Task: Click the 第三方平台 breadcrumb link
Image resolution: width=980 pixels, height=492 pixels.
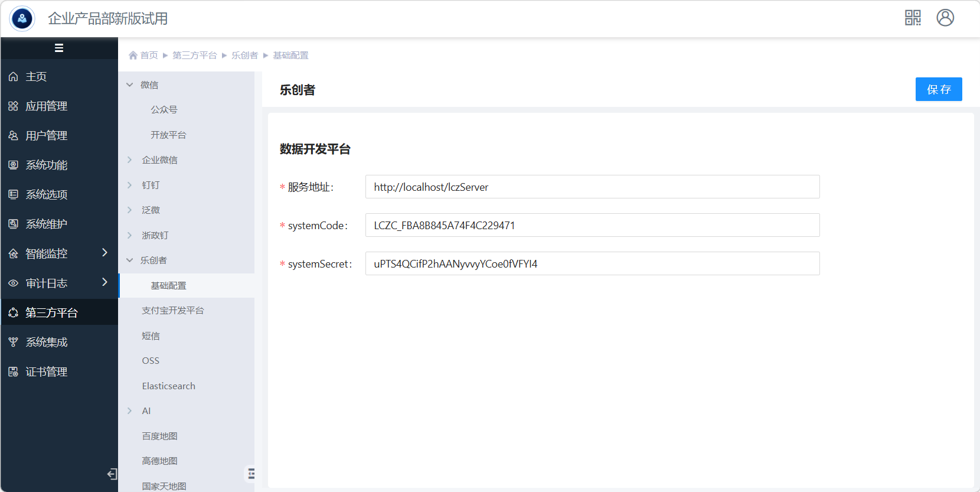Action: (194, 56)
